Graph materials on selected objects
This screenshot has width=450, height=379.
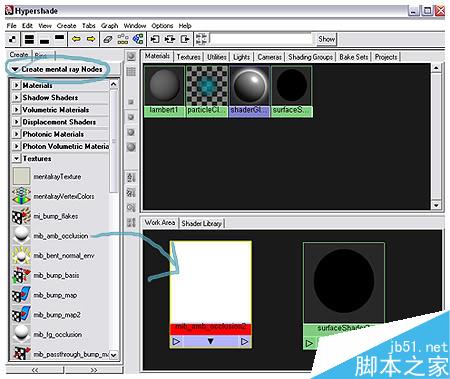click(138, 39)
